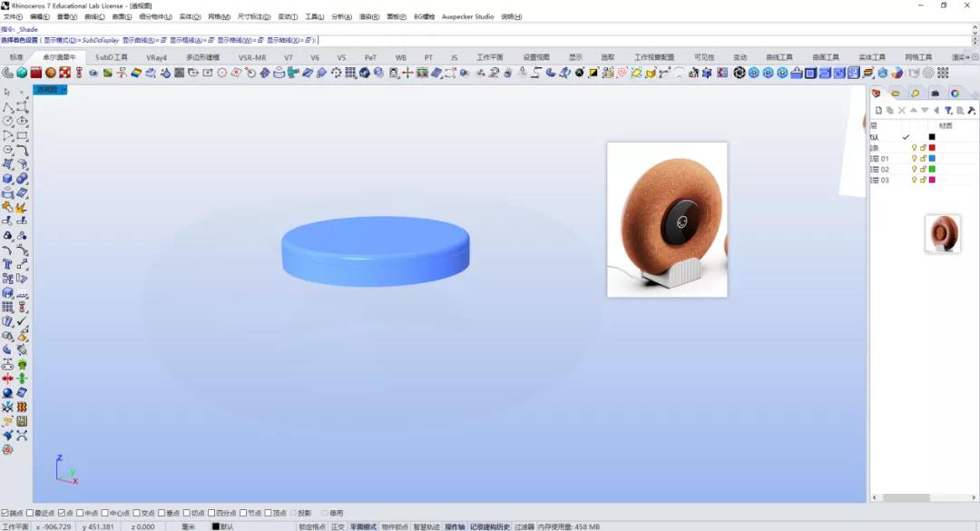This screenshot has height=531, width=980.
Task: Toggle the 端点 osnap checkbox
Action: [x=5, y=513]
